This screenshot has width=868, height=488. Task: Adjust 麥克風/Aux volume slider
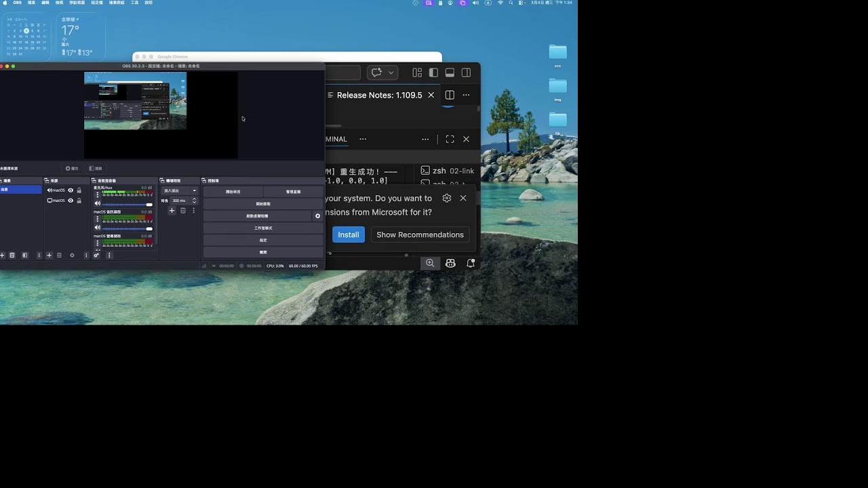pyautogui.click(x=127, y=204)
